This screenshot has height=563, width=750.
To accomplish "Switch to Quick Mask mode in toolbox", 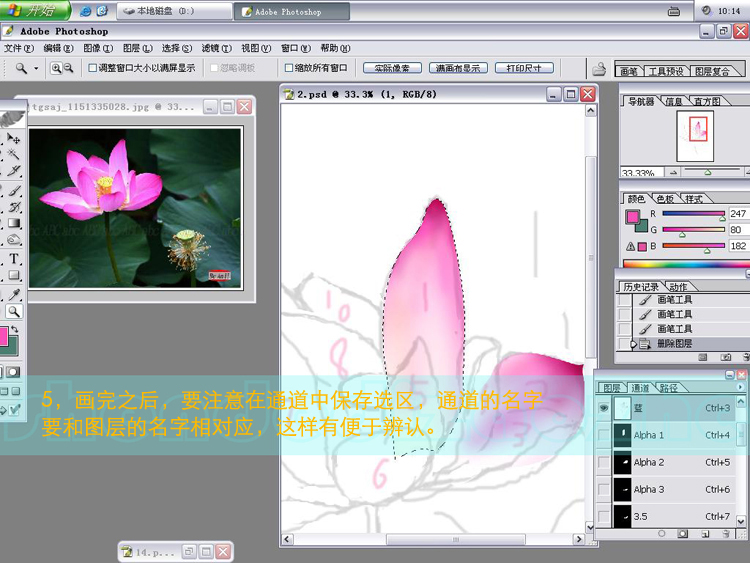I will pos(13,372).
